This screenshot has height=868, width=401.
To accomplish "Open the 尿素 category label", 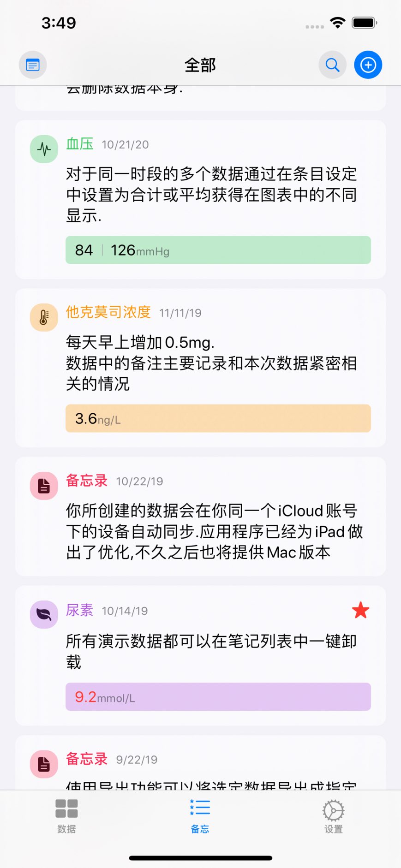I will (x=80, y=610).
